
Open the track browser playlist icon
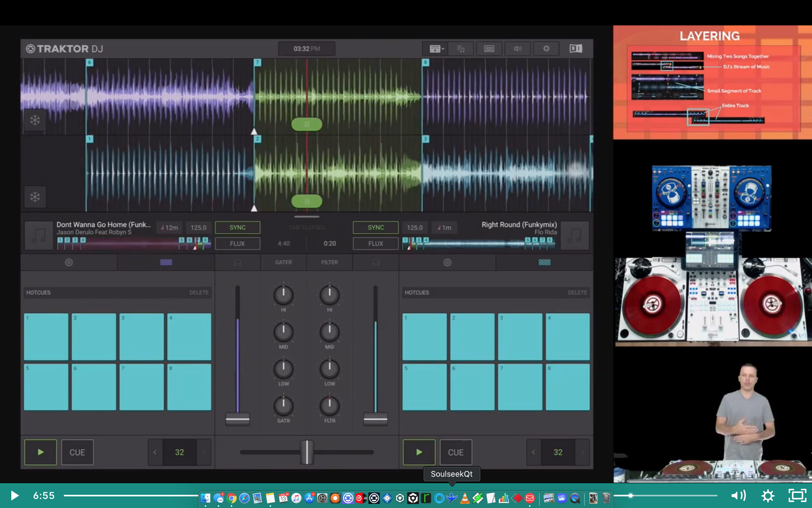pyautogui.click(x=461, y=49)
